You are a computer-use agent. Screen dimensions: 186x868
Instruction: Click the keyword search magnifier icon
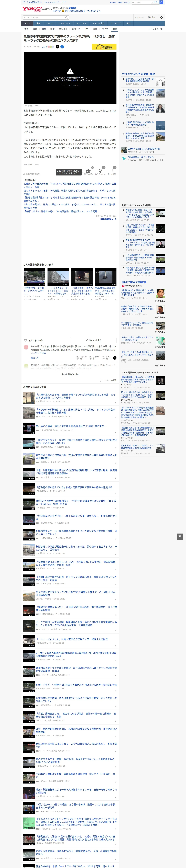point(66,18)
